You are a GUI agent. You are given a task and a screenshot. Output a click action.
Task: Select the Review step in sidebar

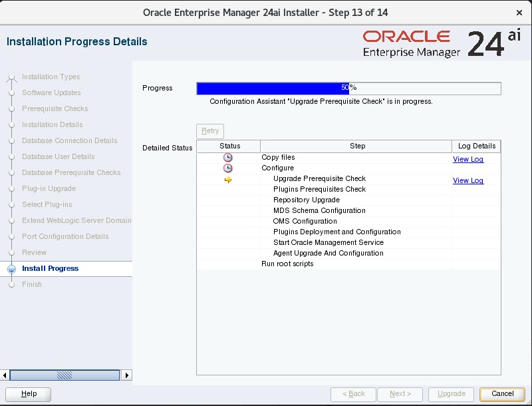coord(35,253)
